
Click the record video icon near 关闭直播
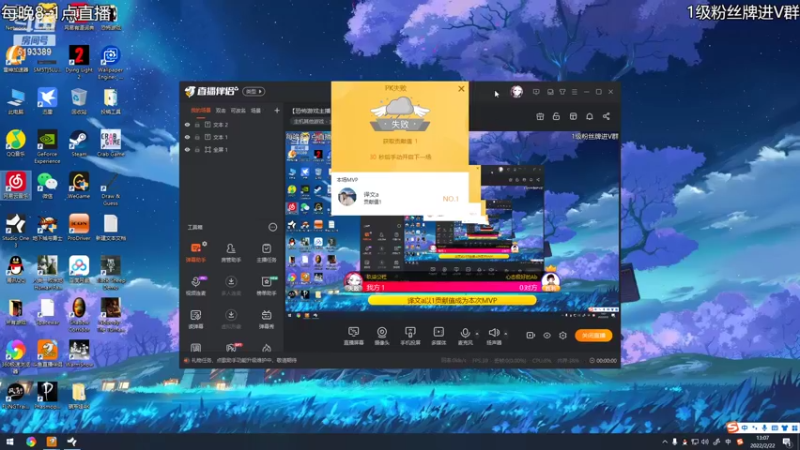click(531, 335)
